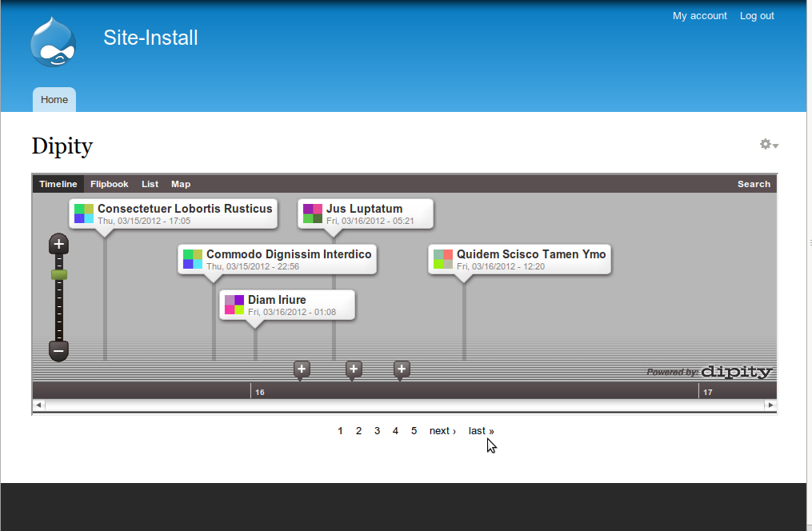Zoom out with the timeline minus button

click(x=58, y=351)
